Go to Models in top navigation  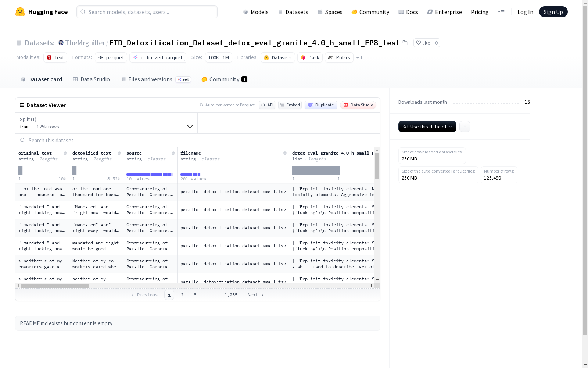point(256,12)
